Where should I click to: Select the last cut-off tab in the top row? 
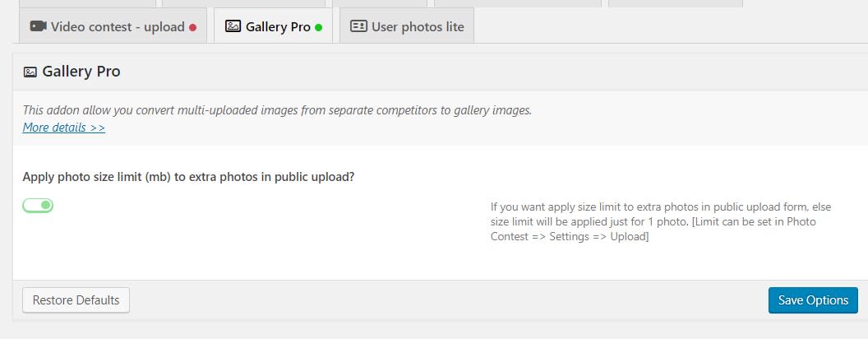pyautogui.click(x=676, y=3)
